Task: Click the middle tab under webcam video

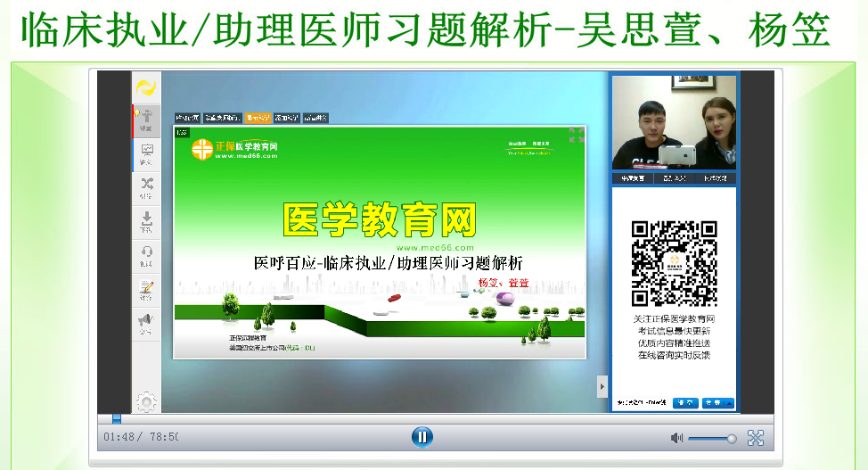Action: click(x=675, y=178)
